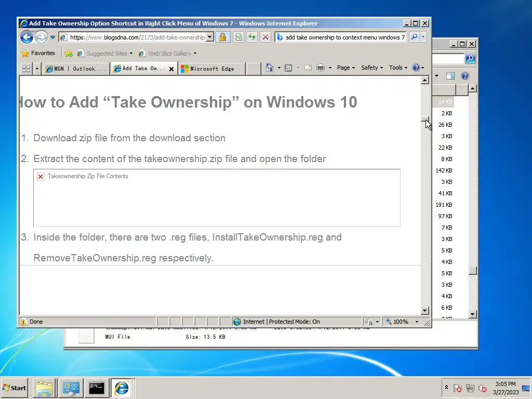Open the Web Slice Gallery link
532x399 pixels.
pos(165,54)
